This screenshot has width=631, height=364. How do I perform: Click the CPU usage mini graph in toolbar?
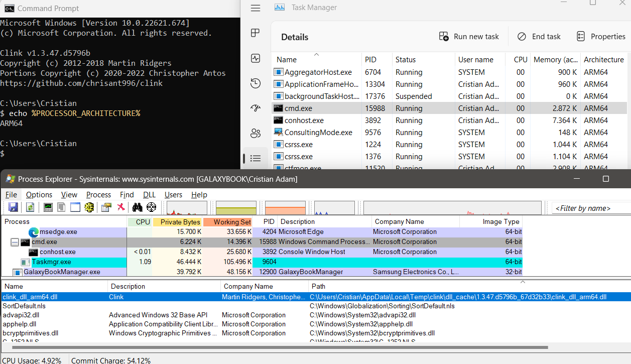[187, 207]
